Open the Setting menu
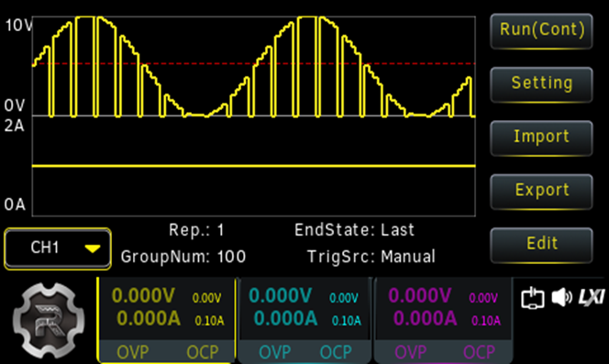The height and width of the screenshot is (364, 609). click(541, 84)
